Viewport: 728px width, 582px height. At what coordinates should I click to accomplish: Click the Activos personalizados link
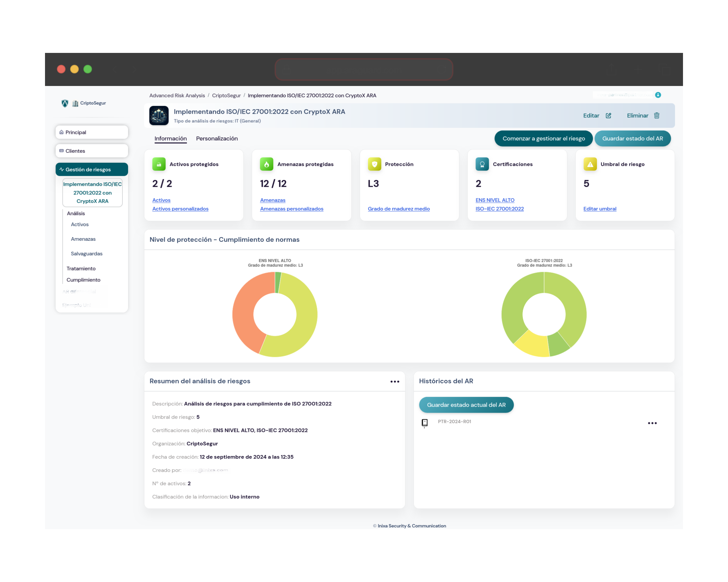pos(180,209)
